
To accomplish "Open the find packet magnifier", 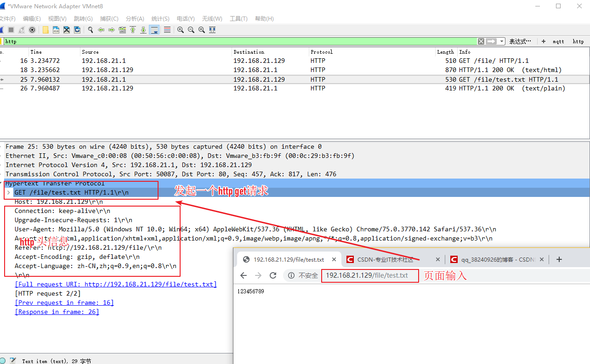I will tap(91, 30).
